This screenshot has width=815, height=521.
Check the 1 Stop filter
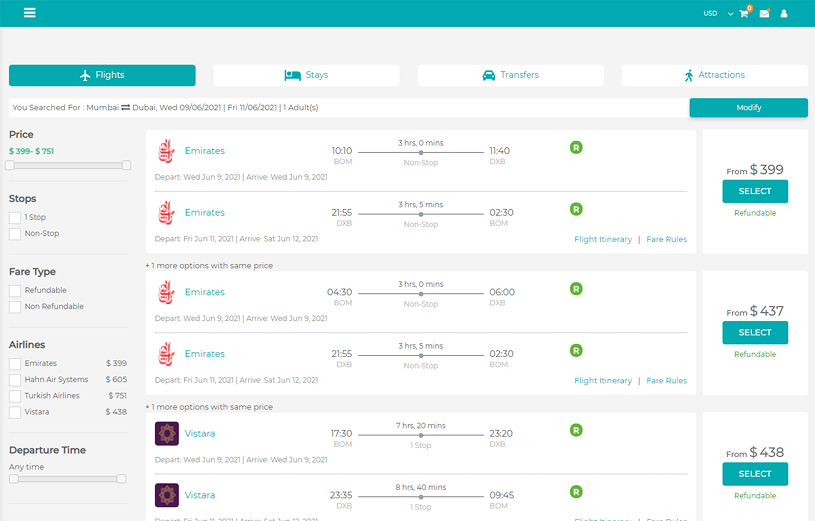point(15,218)
